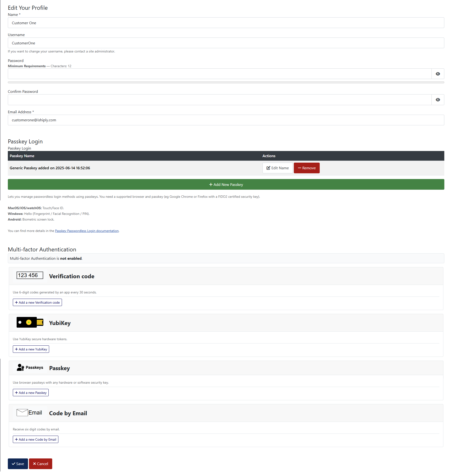Open Passkey Passwordless Login documentation link

tap(87, 231)
